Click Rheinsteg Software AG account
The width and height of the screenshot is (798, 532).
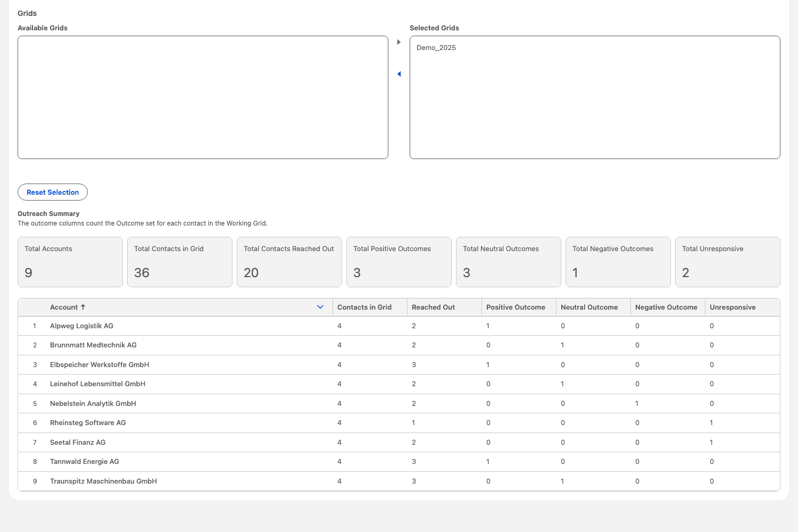click(x=88, y=423)
